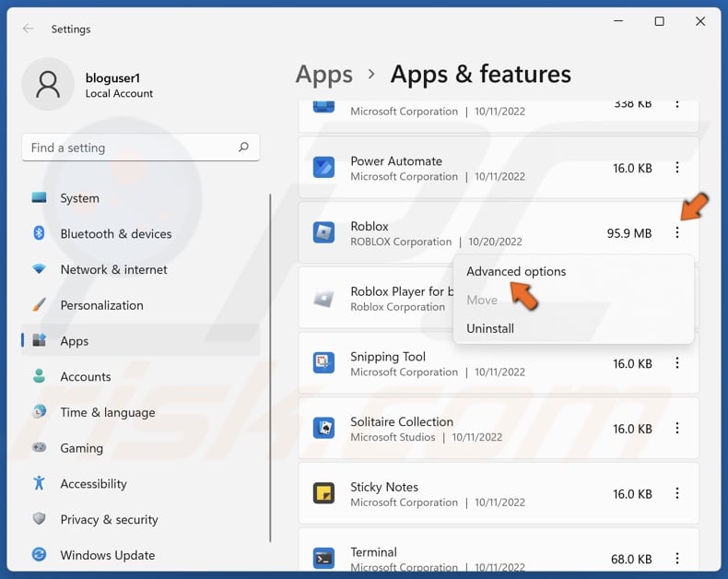The width and height of the screenshot is (728, 579).
Task: Select the Solitaire Collection app name
Action: (x=402, y=421)
